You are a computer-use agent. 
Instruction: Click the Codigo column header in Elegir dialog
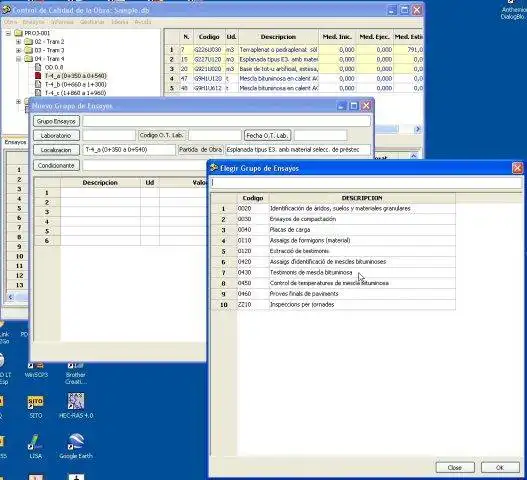tap(253, 198)
